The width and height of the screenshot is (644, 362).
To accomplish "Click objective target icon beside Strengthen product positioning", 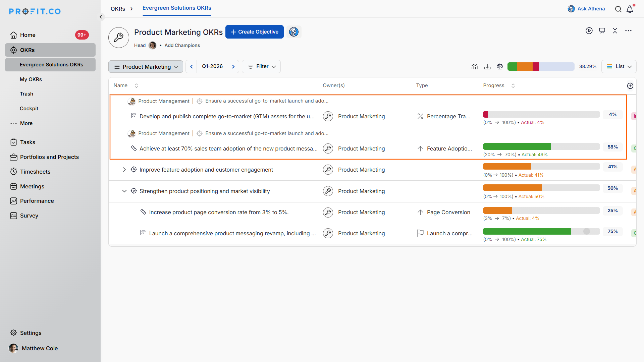I will point(134,191).
